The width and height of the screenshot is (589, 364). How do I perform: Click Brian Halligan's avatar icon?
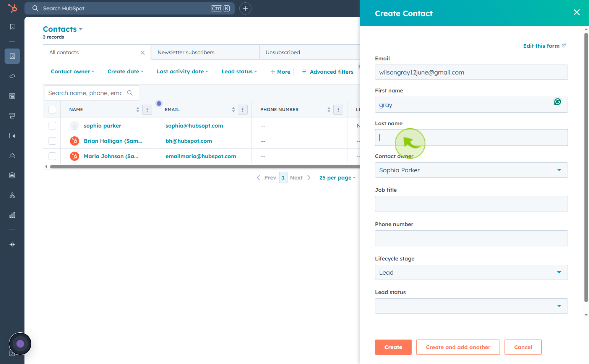coord(75,141)
